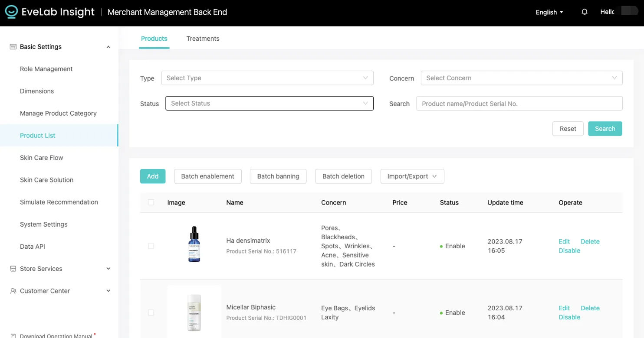This screenshot has height=338, width=644.
Task: Expand the Store Services chevron
Action: pyautogui.click(x=108, y=269)
